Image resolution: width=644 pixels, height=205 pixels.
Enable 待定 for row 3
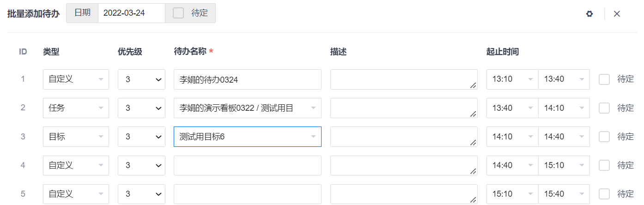tap(604, 137)
